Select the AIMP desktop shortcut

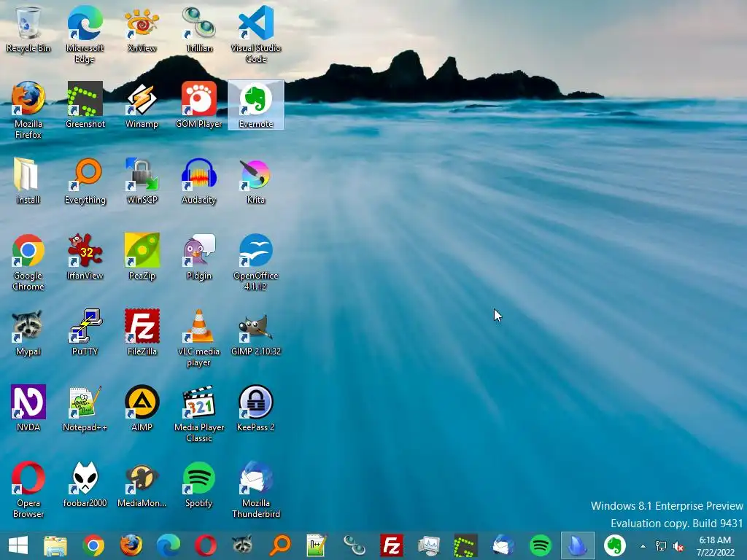pyautogui.click(x=142, y=408)
